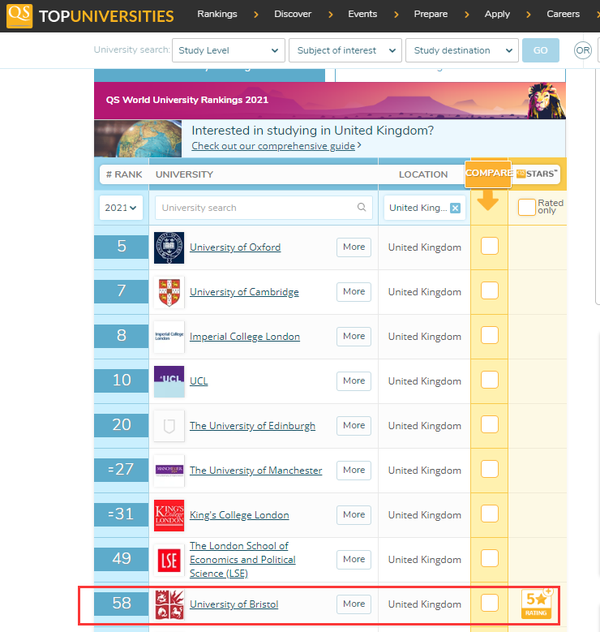This screenshot has width=600, height=632.
Task: Open the Rankings menu
Action: pyautogui.click(x=217, y=14)
